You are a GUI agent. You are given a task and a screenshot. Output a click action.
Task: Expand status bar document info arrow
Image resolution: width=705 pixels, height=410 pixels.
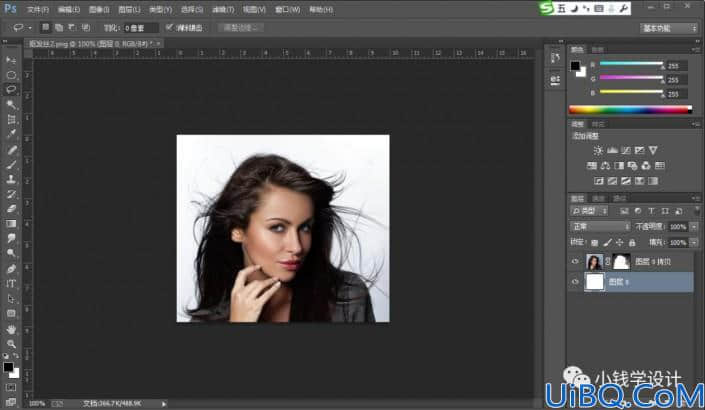pyautogui.click(x=164, y=404)
